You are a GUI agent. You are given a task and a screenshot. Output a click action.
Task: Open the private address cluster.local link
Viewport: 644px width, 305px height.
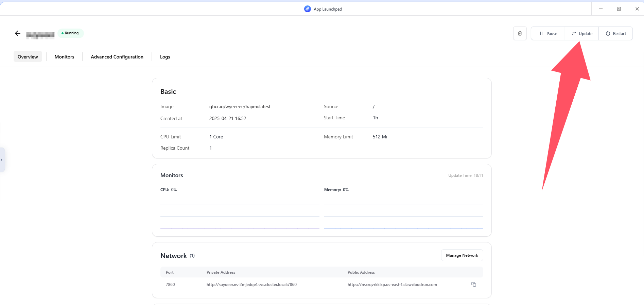click(x=251, y=285)
